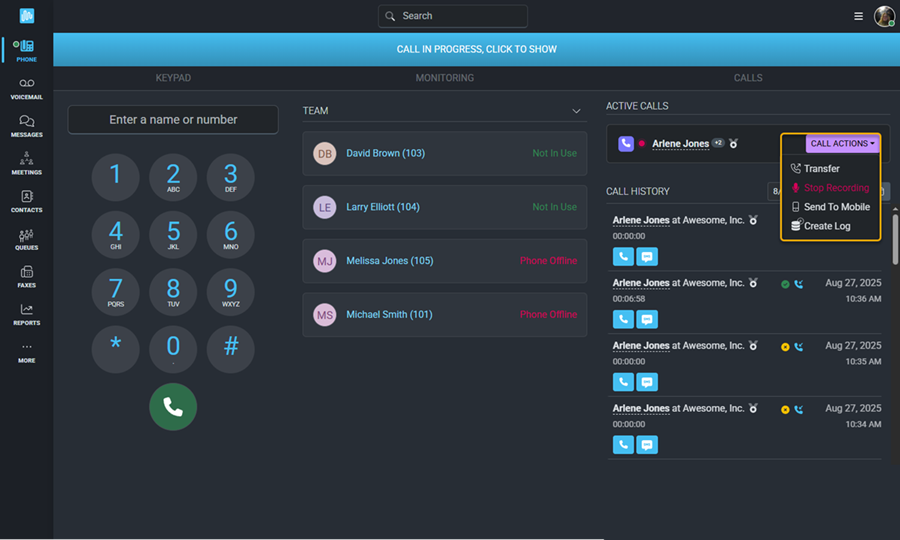Switch to the Monitoring tab
The height and width of the screenshot is (540, 900).
coord(445,78)
